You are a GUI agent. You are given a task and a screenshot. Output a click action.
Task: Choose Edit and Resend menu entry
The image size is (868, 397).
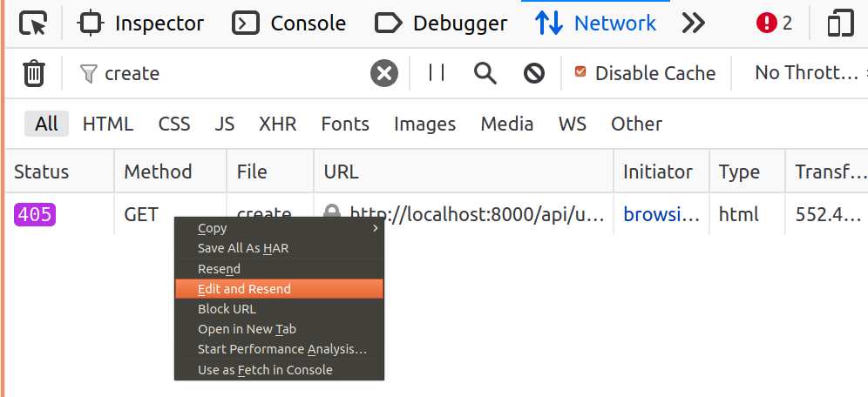(x=279, y=289)
